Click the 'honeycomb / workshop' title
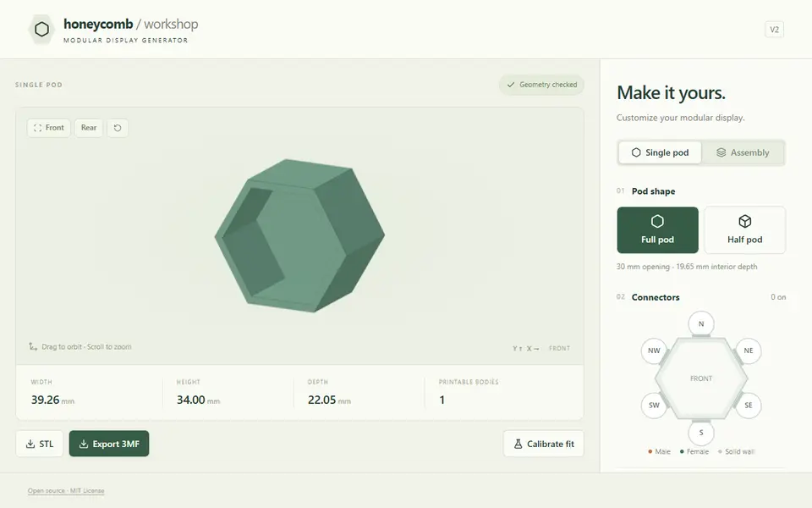The image size is (812, 508). pos(131,24)
